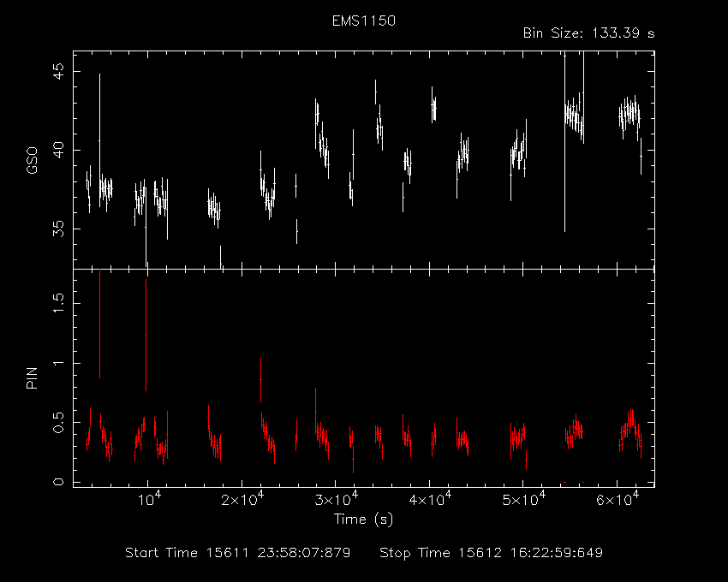The image size is (728, 582).
Task: Click the PIN axis tick label 1.5
Action: [x=58, y=303]
